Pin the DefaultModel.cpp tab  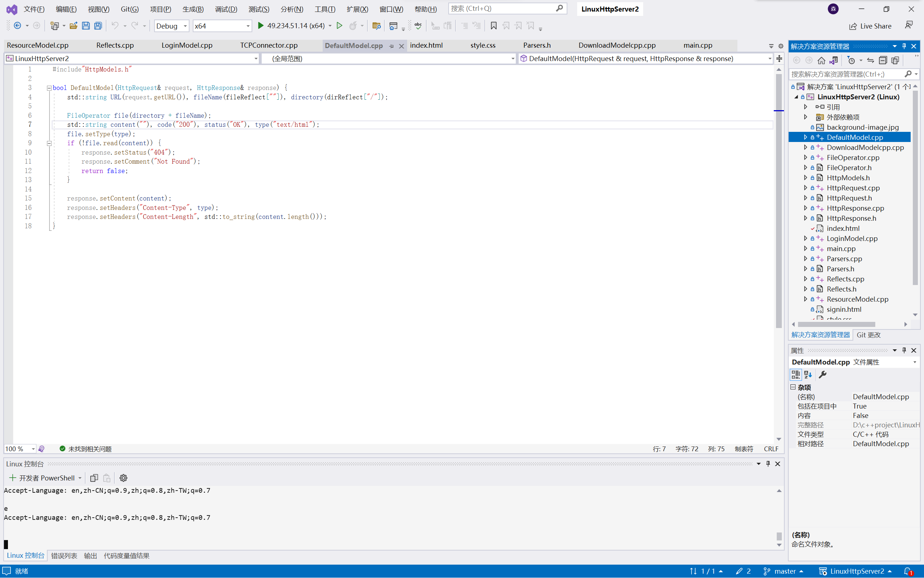pyautogui.click(x=391, y=46)
